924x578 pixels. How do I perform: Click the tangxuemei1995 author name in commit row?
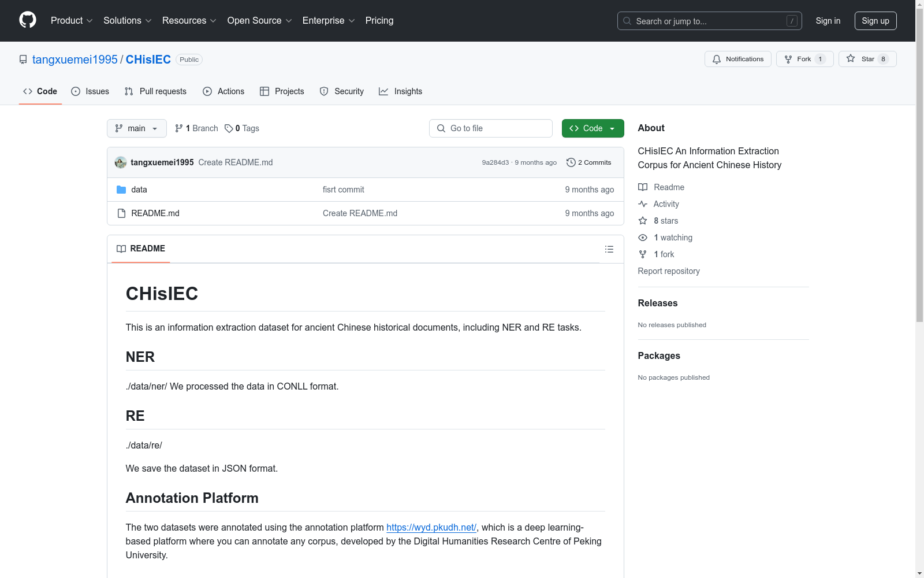click(162, 162)
